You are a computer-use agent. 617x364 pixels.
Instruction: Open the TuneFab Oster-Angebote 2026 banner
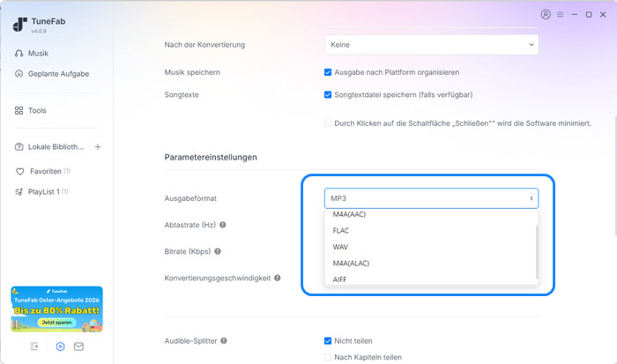(56, 309)
